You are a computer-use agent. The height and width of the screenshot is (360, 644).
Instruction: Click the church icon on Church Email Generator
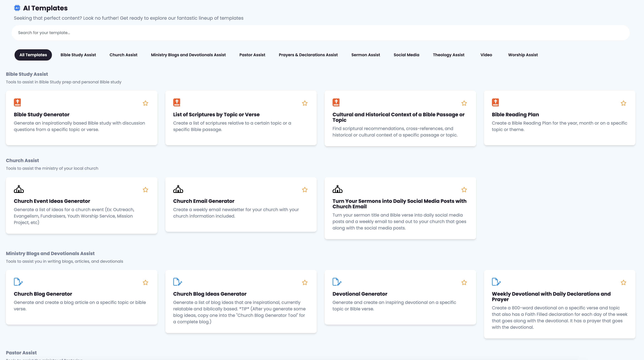coord(178,189)
